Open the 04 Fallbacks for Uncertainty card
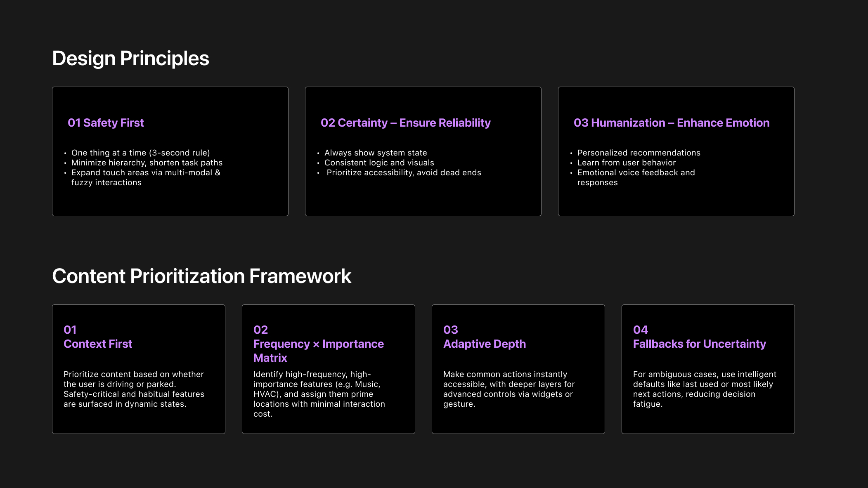 click(707, 369)
